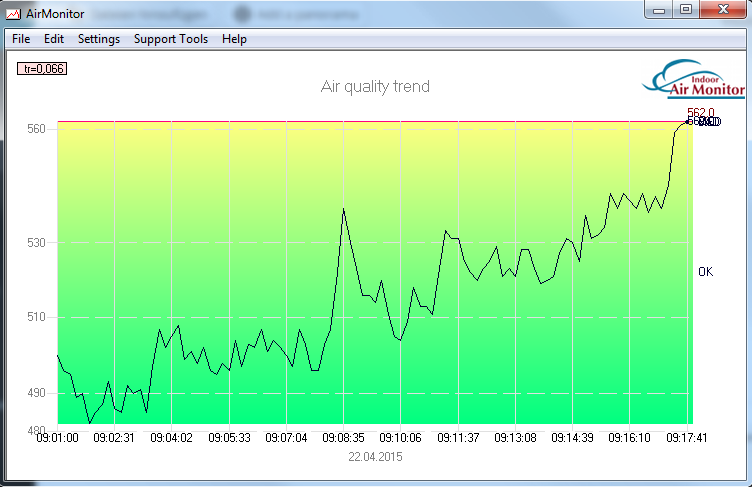
Task: Expand the Support Tools menu
Action: click(x=171, y=39)
